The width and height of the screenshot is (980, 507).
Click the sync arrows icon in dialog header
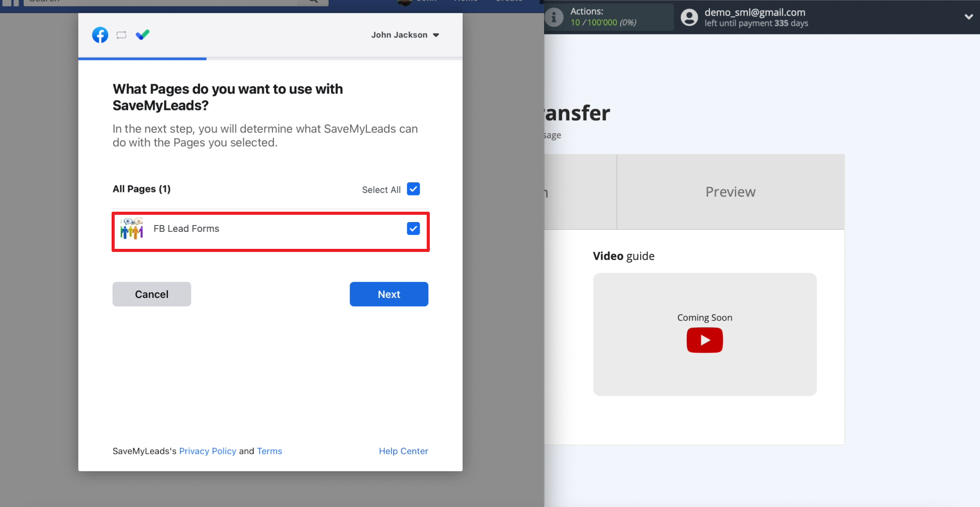tap(121, 35)
